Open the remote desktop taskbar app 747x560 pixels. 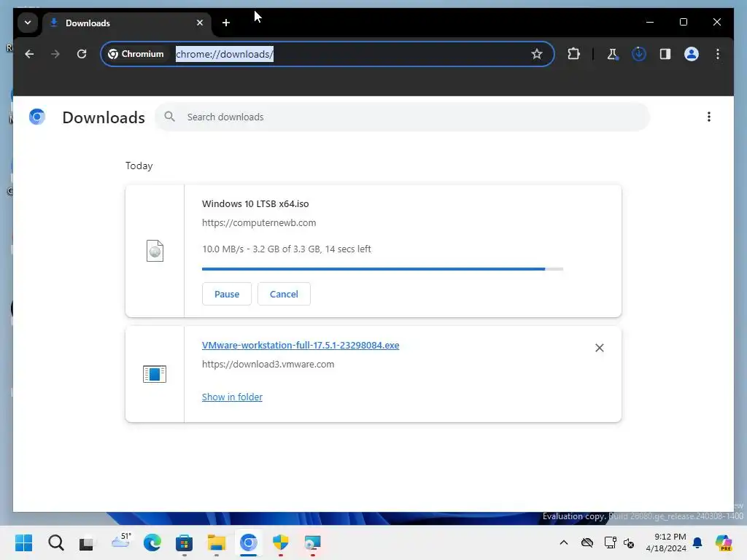point(312,542)
